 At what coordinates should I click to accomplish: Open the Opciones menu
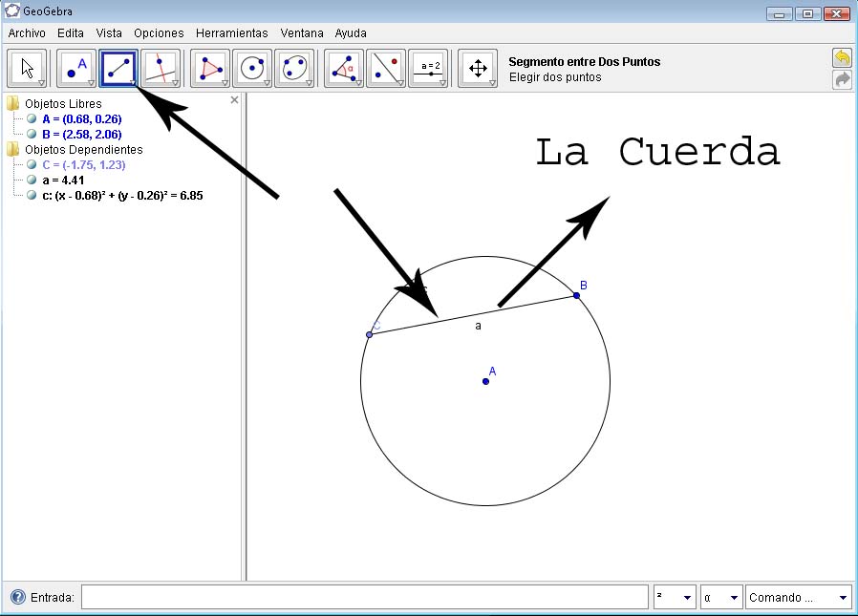coord(159,32)
